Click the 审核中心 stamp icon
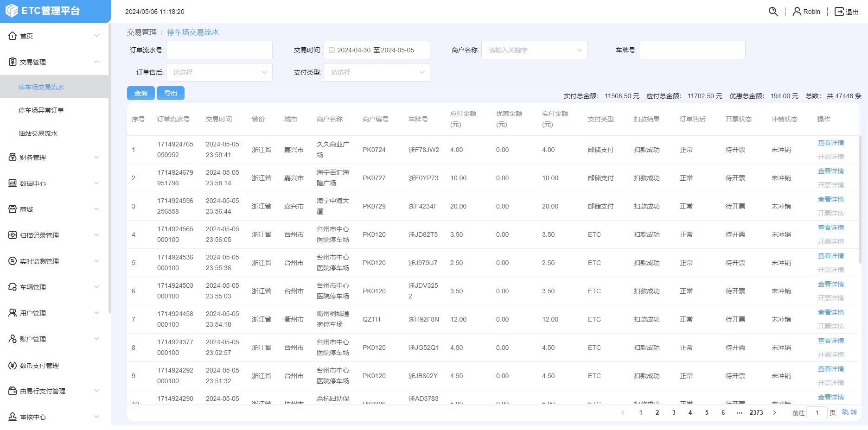 13,417
